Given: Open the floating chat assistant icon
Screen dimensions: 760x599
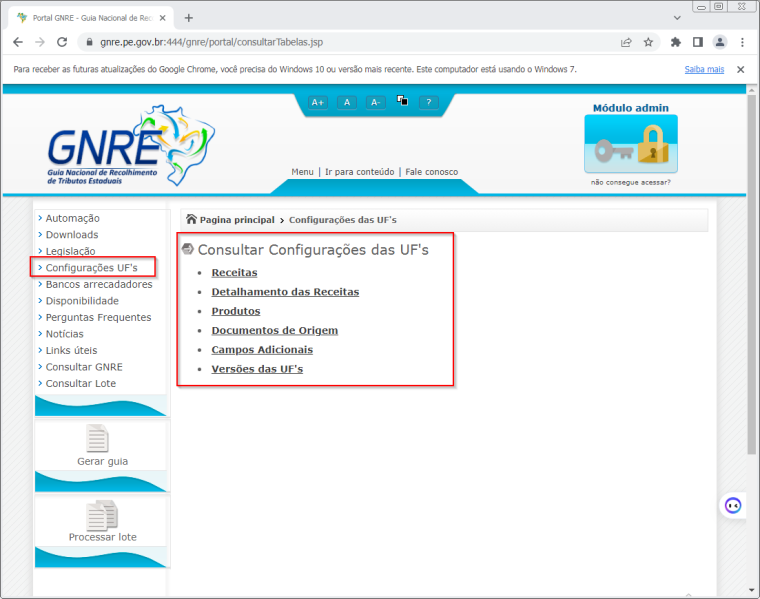Looking at the screenshot, I should coord(733,506).
